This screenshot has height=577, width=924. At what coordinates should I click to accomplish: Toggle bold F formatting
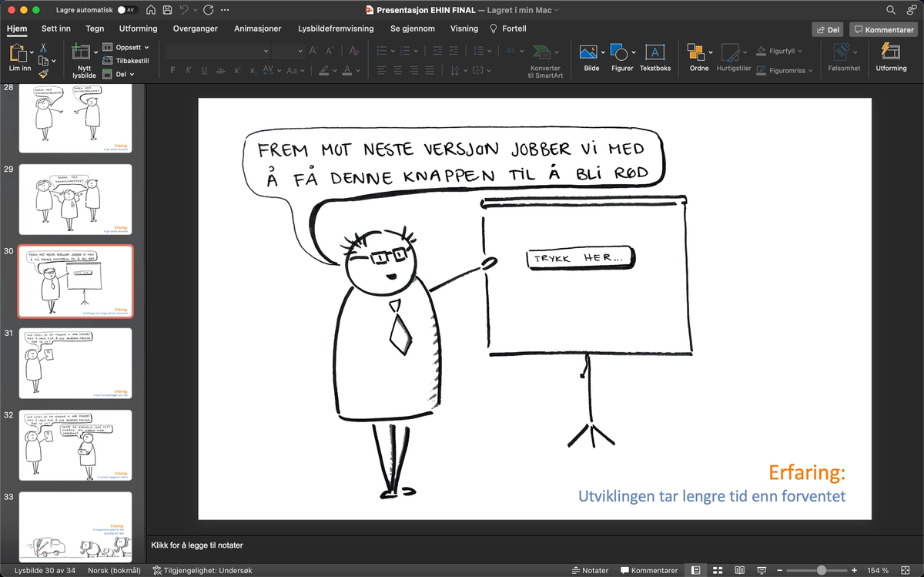click(172, 70)
